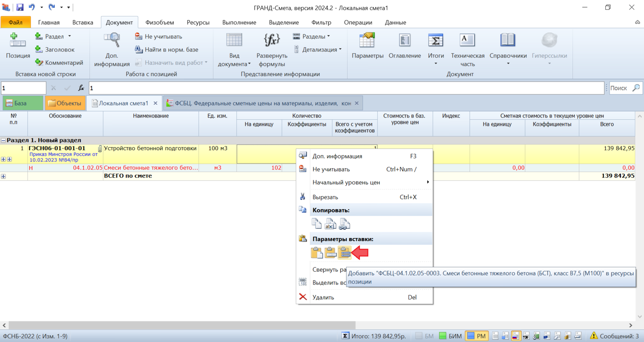
Task: Choose Вырезать from the context menu
Action: coord(365,197)
